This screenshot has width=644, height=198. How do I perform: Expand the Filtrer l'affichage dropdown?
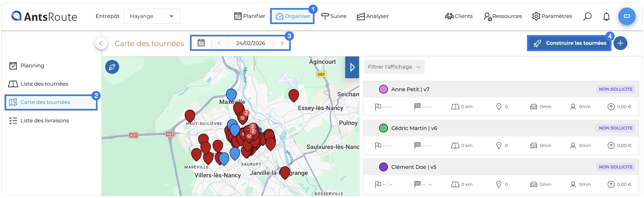coord(394,67)
